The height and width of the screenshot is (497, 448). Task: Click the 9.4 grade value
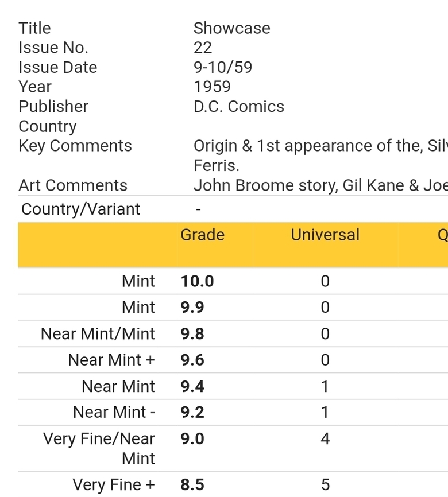(192, 386)
